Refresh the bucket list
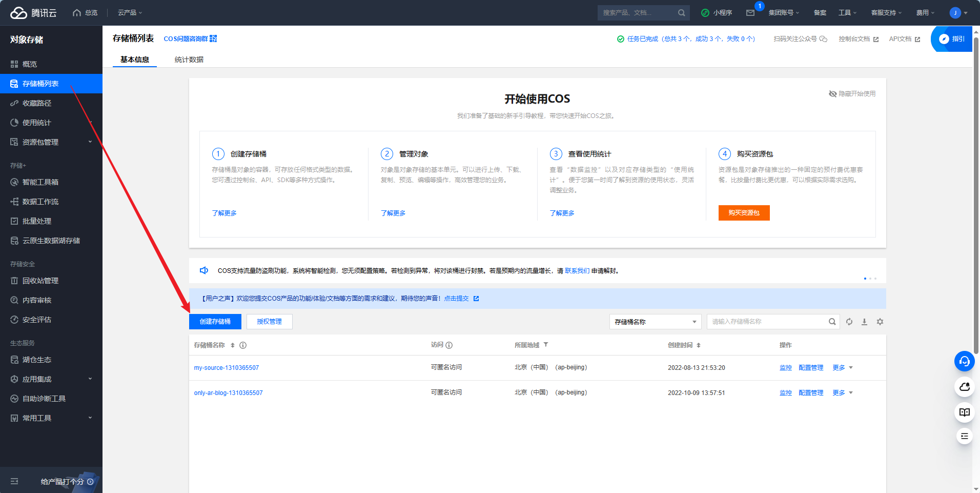 849,322
